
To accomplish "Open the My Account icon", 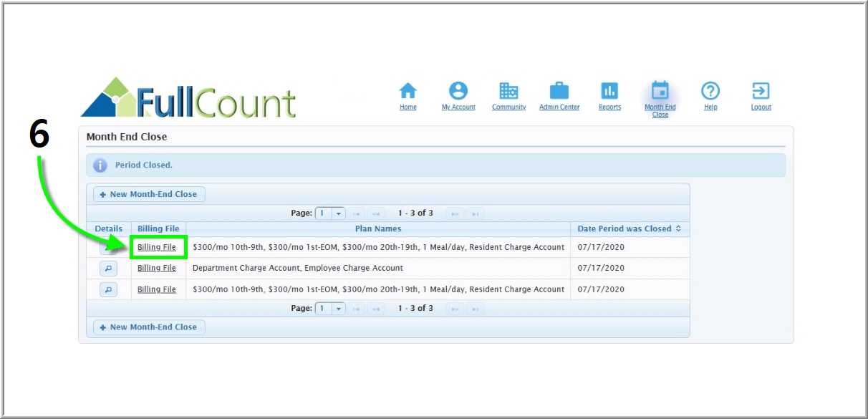I will tap(458, 91).
